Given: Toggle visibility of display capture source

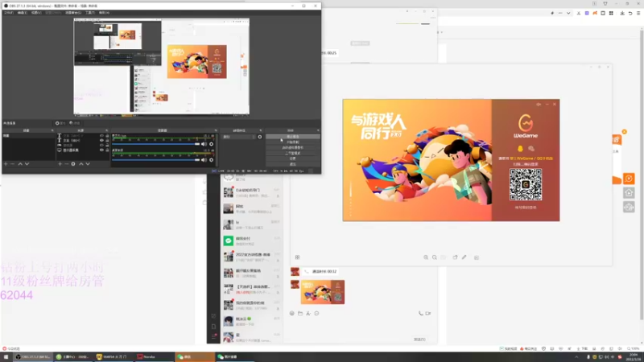Looking at the screenshot, I should (101, 150).
